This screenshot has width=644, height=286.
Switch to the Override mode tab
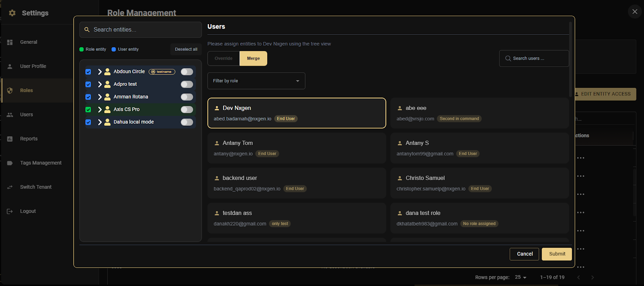pos(223,59)
